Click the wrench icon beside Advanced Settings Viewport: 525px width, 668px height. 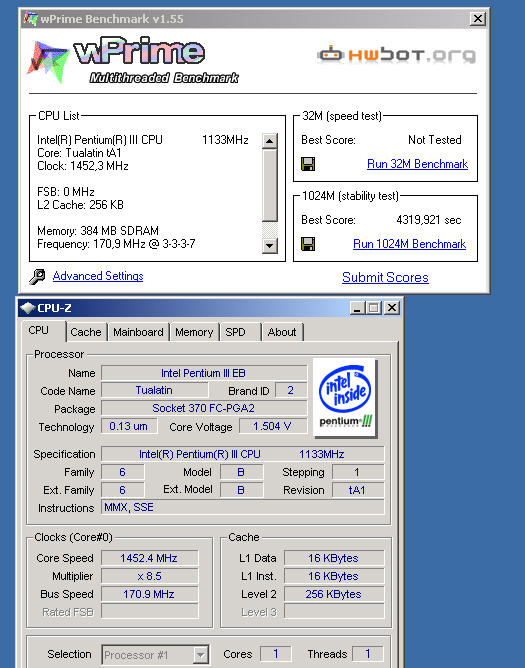(37, 276)
